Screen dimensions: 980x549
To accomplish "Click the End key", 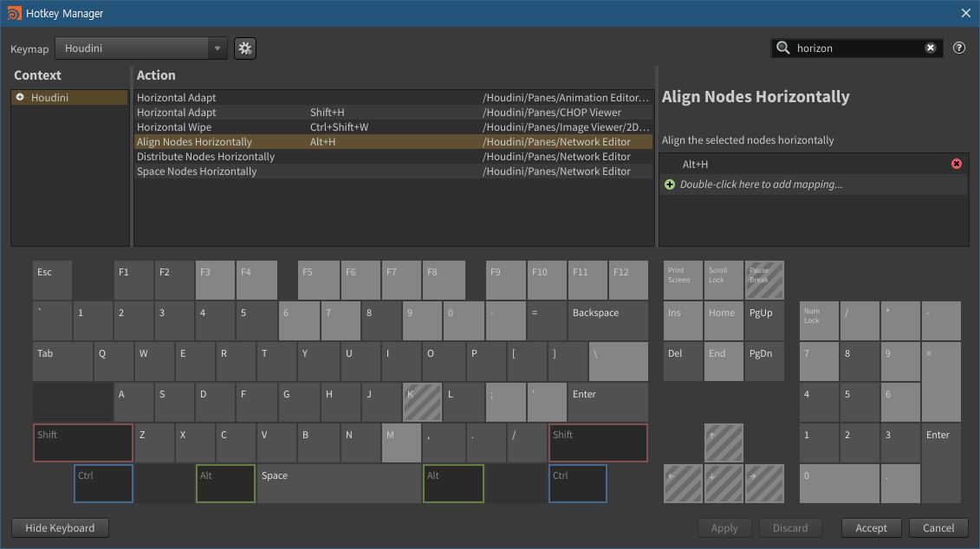I will pyautogui.click(x=724, y=361).
